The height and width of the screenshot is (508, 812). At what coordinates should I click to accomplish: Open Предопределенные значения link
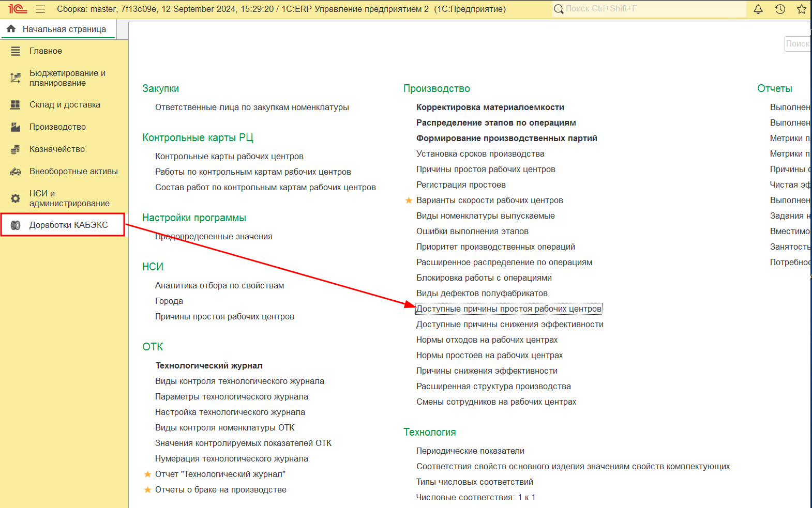point(214,237)
